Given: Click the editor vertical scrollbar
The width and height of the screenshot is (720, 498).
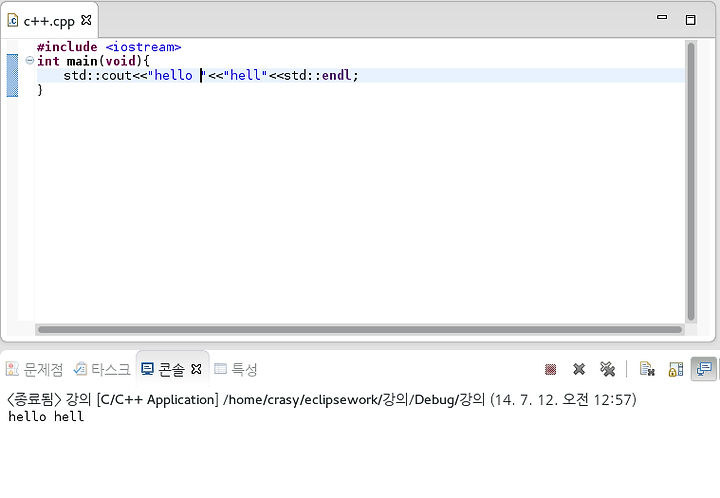Looking at the screenshot, I should (691, 181).
